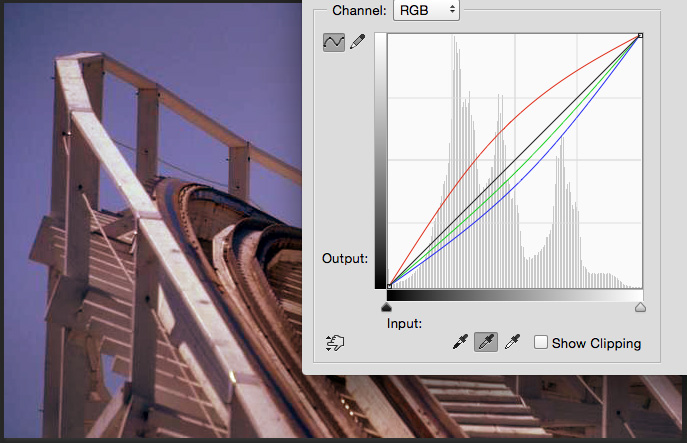
Task: Click the white input slider triangle
Action: tap(640, 307)
